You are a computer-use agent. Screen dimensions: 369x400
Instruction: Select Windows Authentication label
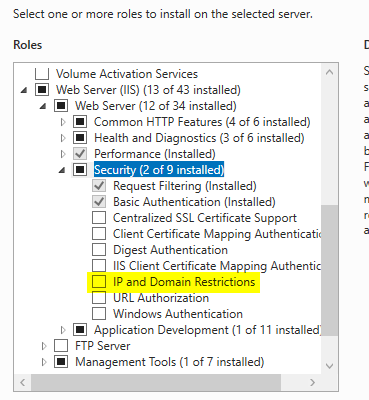click(178, 314)
